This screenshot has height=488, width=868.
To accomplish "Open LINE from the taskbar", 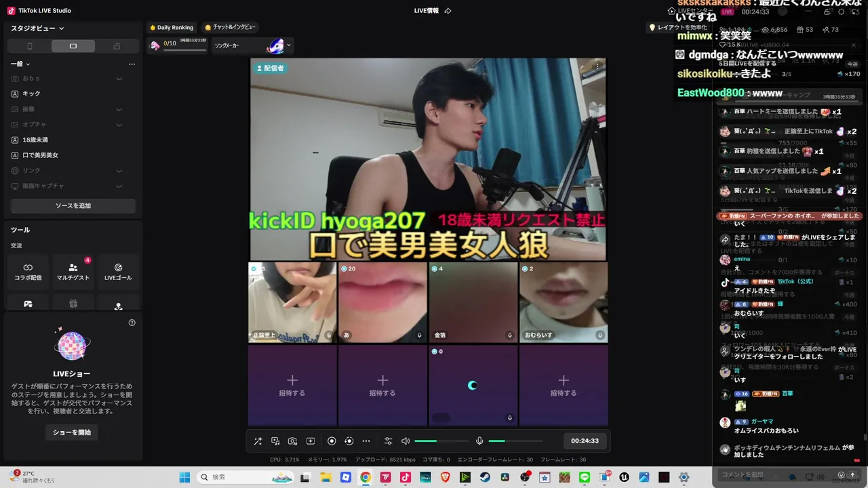I will pyautogui.click(x=585, y=477).
